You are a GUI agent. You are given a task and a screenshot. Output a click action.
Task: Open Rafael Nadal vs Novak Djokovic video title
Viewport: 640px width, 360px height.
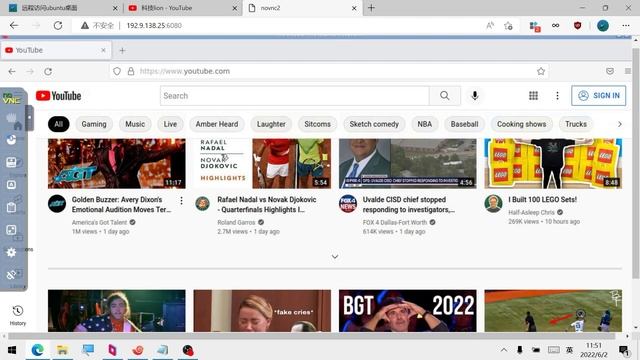(x=267, y=204)
